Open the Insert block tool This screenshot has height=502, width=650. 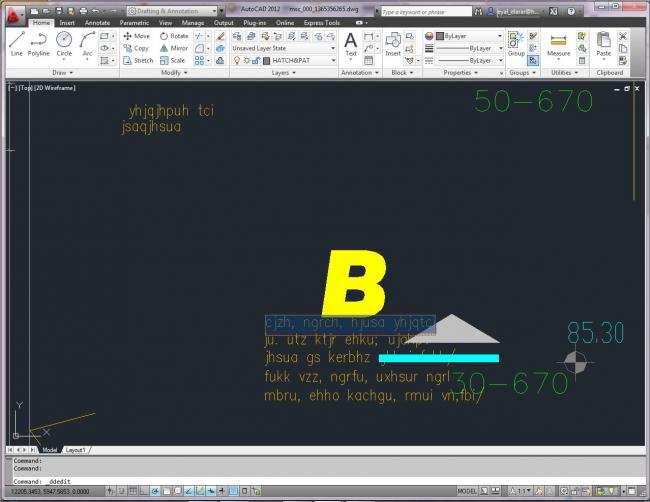tap(393, 43)
